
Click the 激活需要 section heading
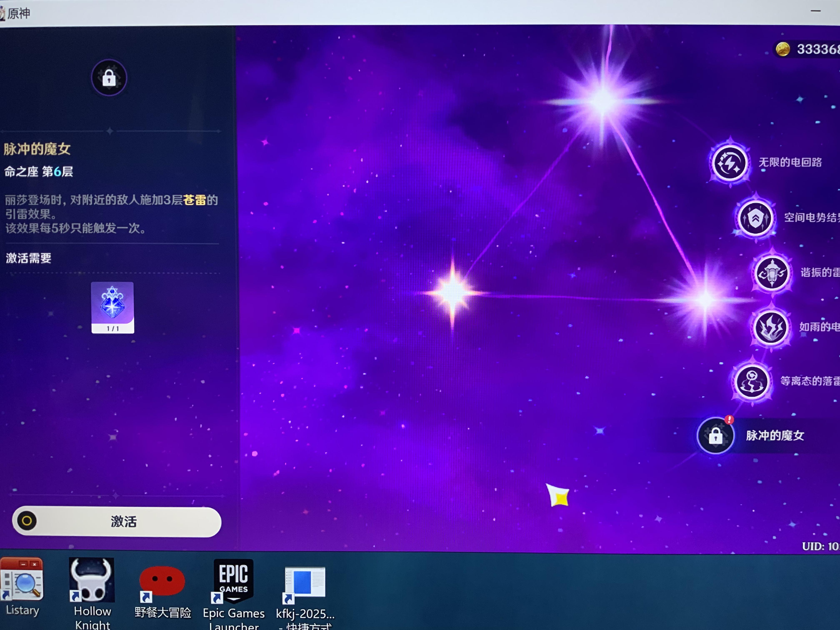click(x=29, y=258)
